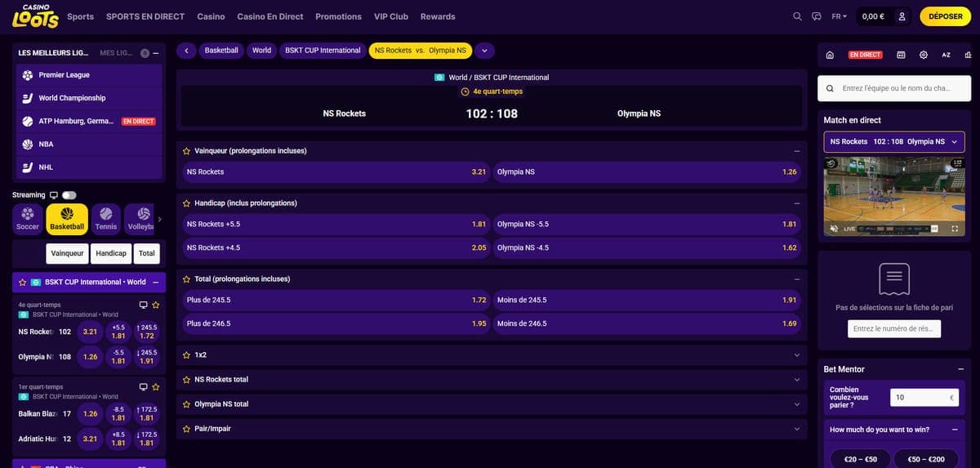Open the calendar schedule icon

[x=901, y=55]
